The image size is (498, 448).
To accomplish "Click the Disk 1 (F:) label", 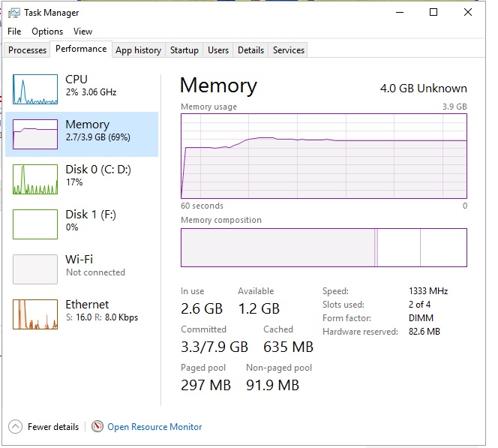I will [91, 215].
